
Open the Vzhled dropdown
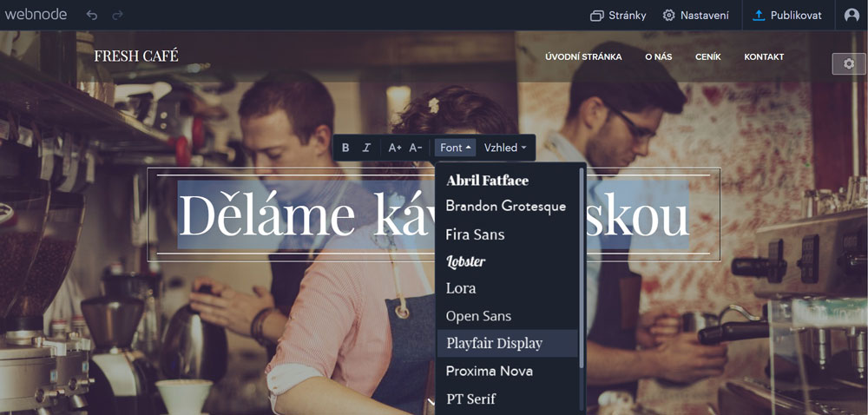[505, 148]
